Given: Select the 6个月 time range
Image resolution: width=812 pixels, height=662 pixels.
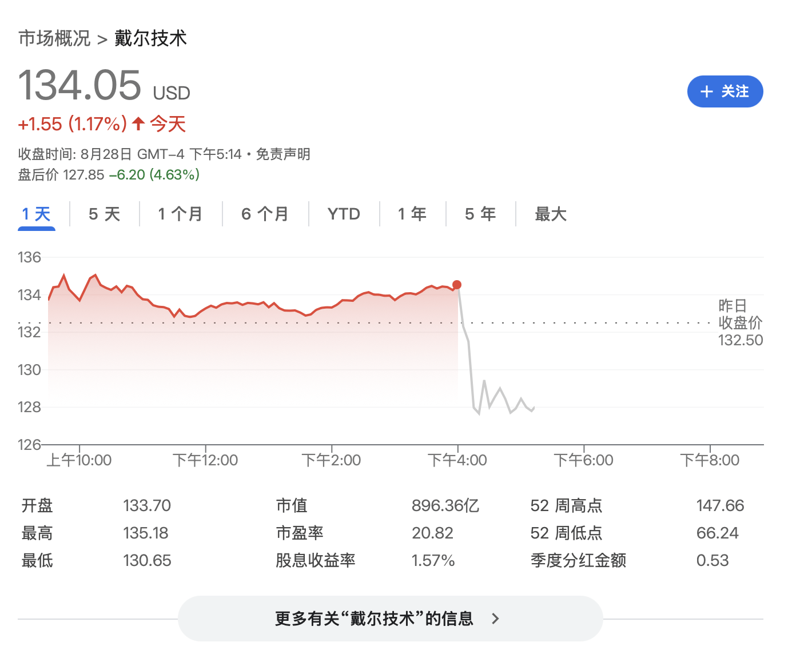Looking at the screenshot, I should [265, 214].
